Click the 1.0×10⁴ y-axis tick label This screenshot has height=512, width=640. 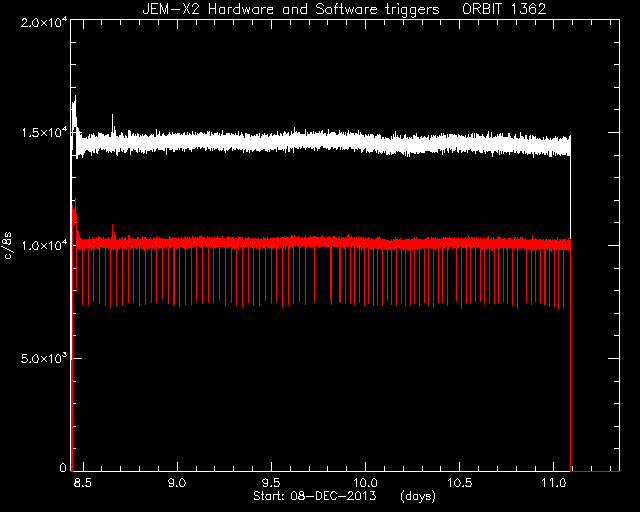44,245
